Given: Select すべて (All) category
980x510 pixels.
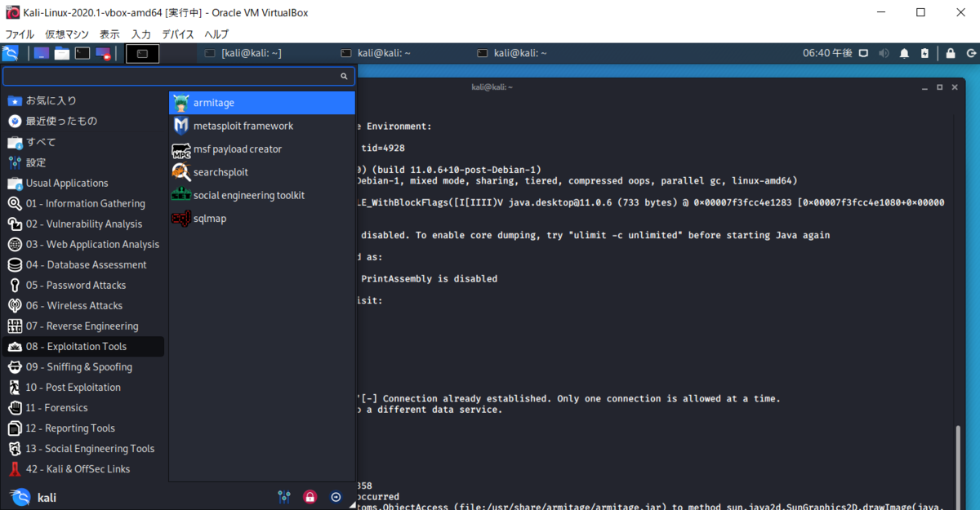Looking at the screenshot, I should click(85, 142).
